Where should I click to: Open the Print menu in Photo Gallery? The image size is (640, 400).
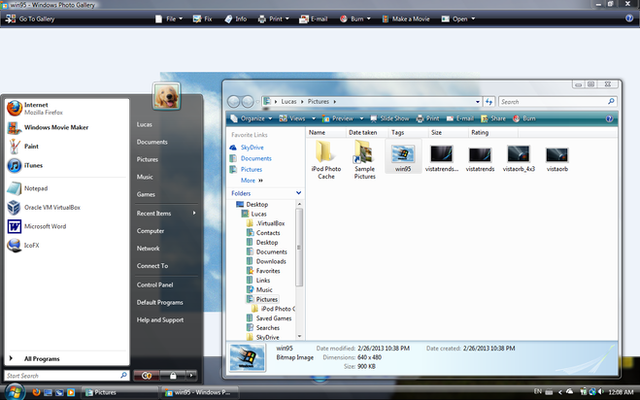[x=273, y=19]
